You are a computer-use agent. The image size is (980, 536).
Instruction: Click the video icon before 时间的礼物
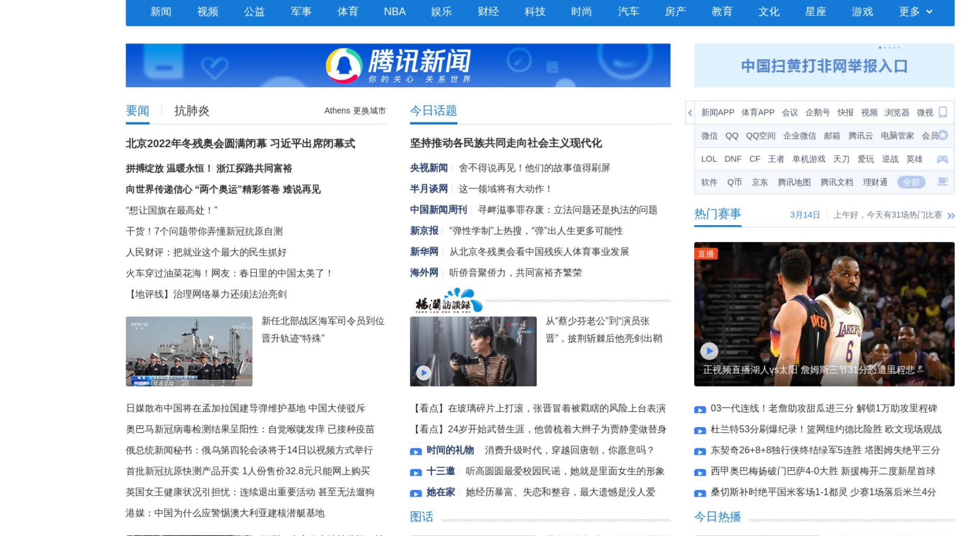[416, 451]
